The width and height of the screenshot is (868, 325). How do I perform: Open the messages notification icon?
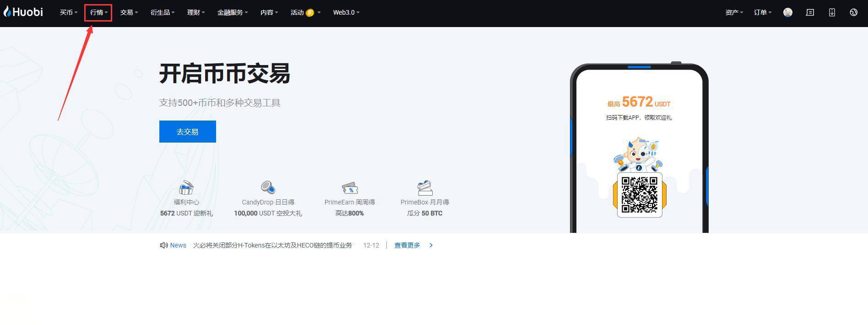click(810, 12)
